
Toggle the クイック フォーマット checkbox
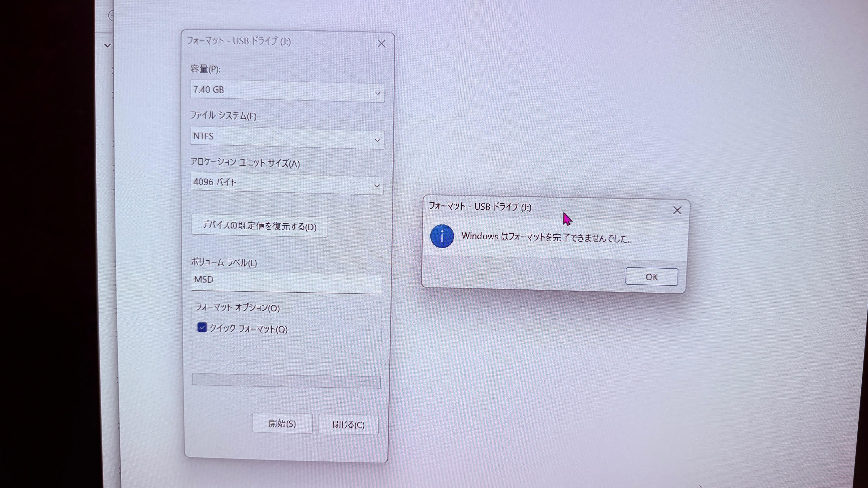pyautogui.click(x=202, y=327)
